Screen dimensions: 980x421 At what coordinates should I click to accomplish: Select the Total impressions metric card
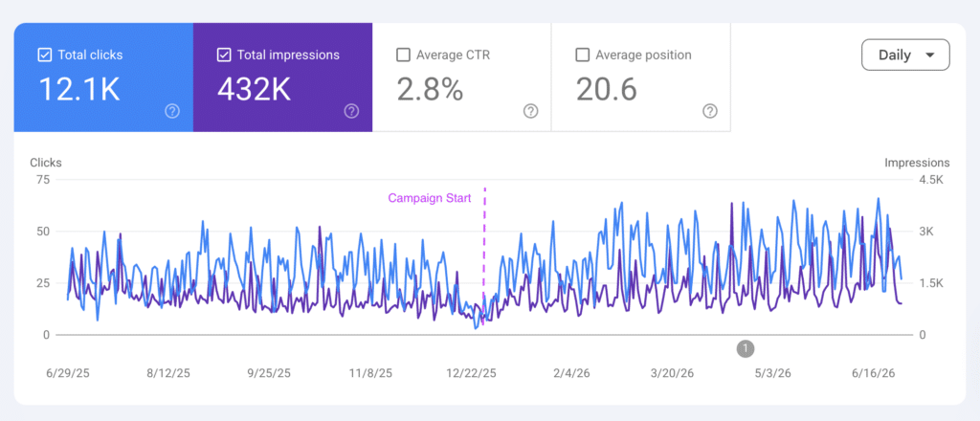tap(282, 78)
